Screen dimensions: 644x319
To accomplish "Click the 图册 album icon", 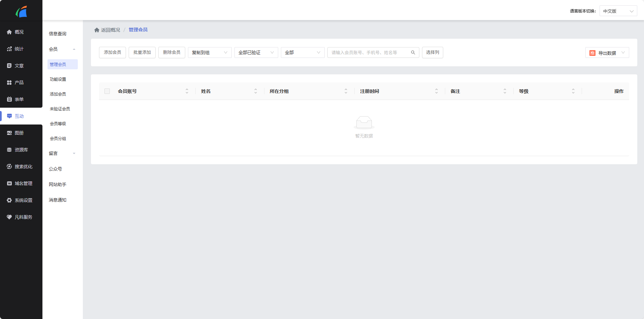I will (9, 133).
